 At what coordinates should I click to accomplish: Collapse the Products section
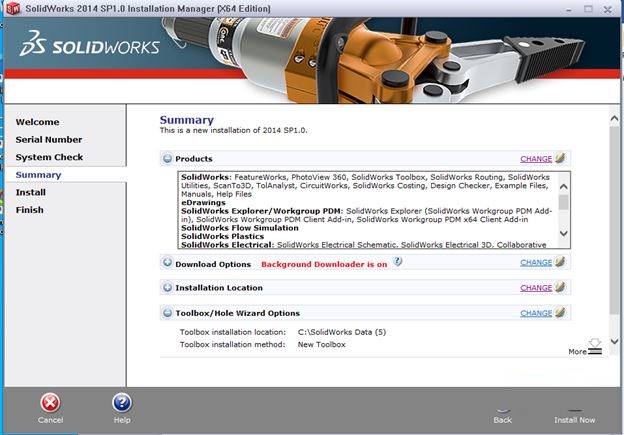[x=168, y=158]
